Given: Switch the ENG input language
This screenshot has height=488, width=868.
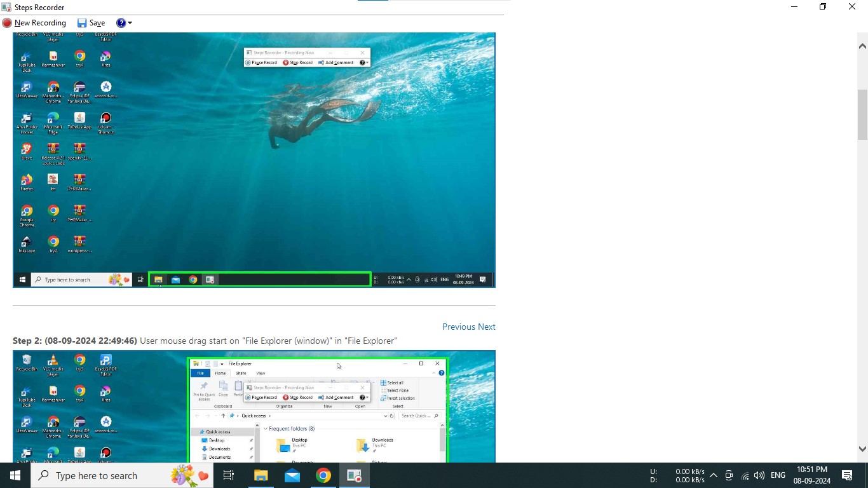Looking at the screenshot, I should [x=778, y=475].
